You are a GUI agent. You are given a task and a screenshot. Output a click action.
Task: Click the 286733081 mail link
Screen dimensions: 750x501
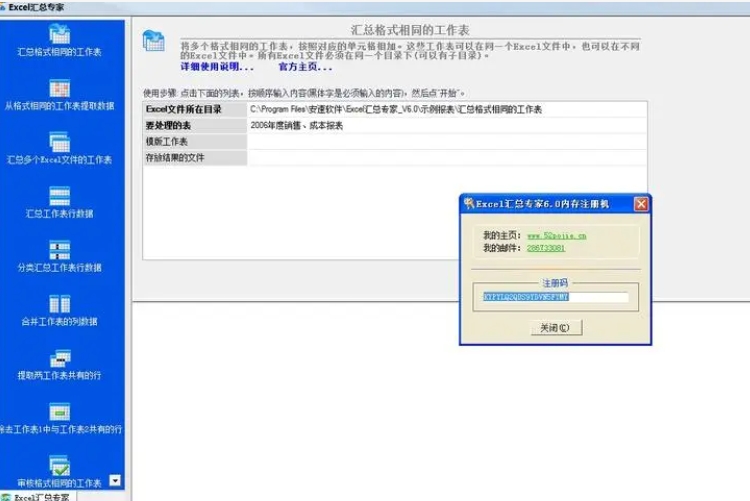tap(546, 248)
